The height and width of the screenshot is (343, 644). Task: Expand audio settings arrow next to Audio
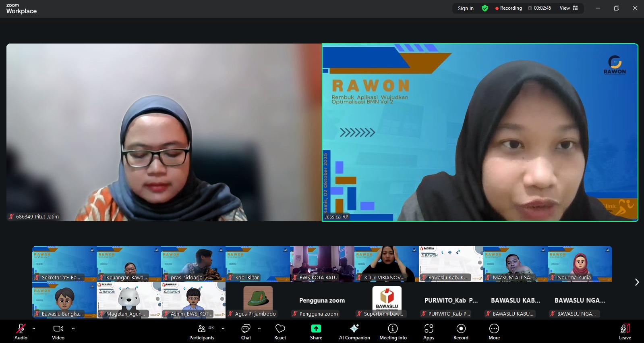click(34, 328)
